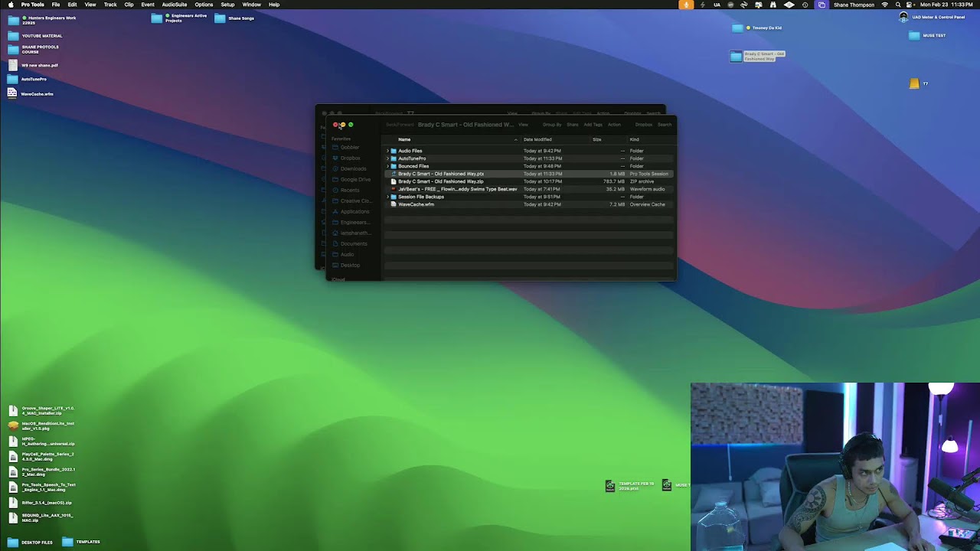Open Control Center in menu bar
The image size is (980, 551).
[910, 5]
